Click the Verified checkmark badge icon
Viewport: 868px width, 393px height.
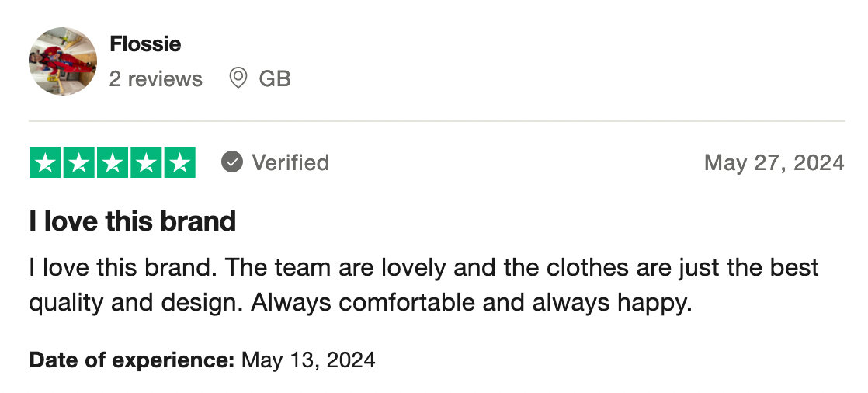[231, 162]
